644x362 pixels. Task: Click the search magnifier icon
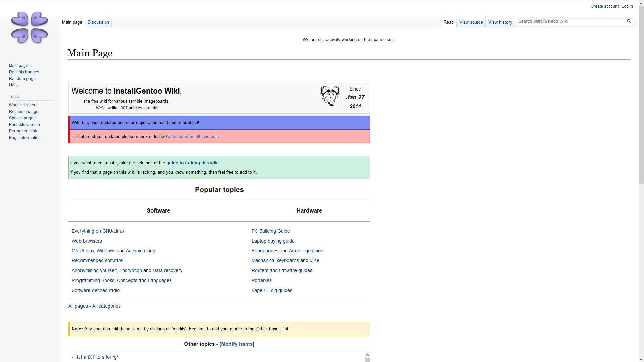pyautogui.click(x=629, y=21)
